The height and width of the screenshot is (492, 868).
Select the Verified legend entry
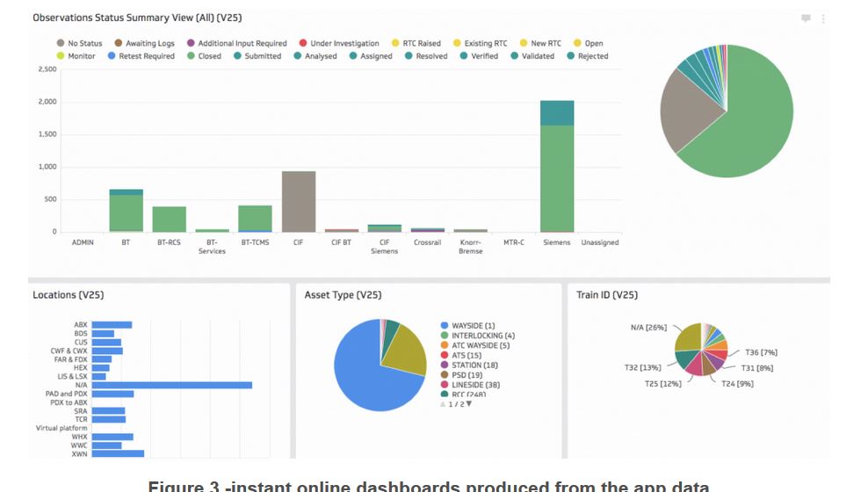click(x=480, y=56)
